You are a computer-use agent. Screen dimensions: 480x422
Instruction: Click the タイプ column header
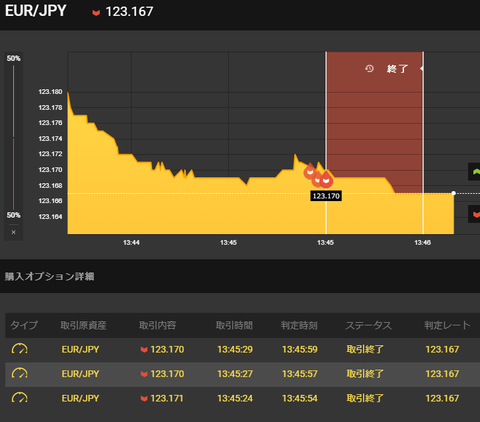24,325
